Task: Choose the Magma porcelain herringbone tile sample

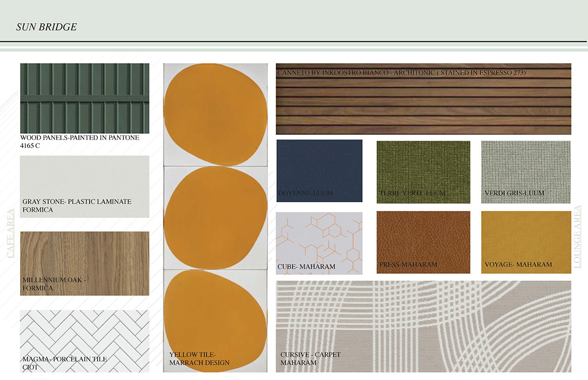Action: click(x=85, y=341)
